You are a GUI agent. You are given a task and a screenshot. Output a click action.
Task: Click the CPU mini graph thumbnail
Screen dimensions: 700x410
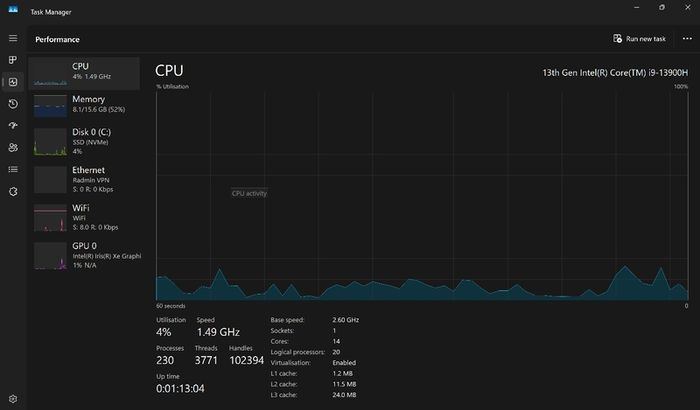point(50,74)
